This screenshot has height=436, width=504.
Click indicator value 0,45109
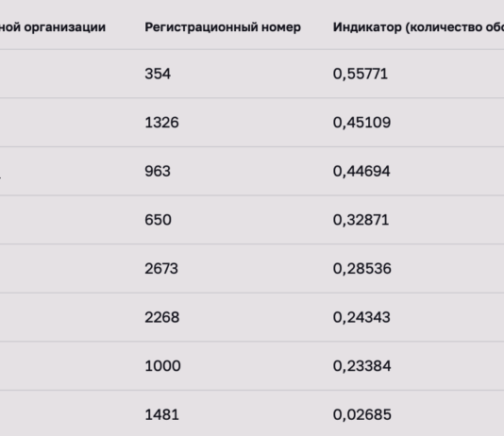[x=361, y=123]
